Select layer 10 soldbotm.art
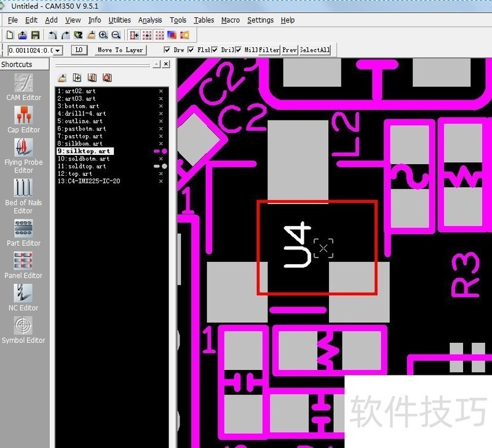Viewport: 492px width, 448px height. coord(84,159)
